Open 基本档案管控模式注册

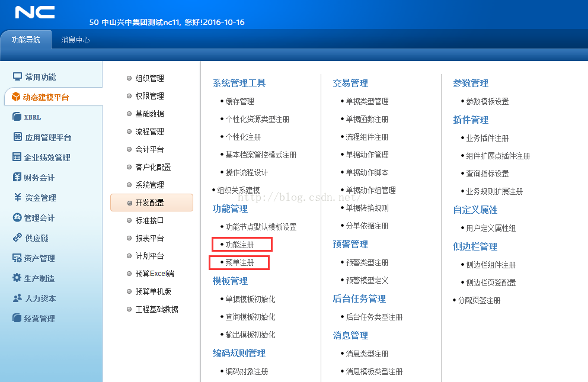(x=261, y=155)
